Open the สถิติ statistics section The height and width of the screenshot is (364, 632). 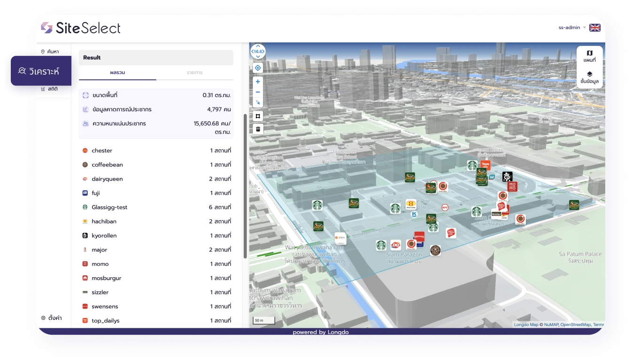point(50,89)
